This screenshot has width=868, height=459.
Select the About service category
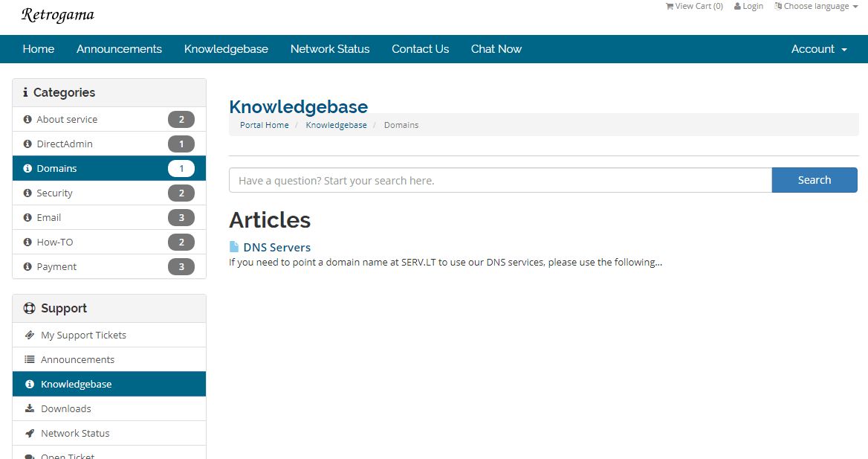pyautogui.click(x=109, y=119)
